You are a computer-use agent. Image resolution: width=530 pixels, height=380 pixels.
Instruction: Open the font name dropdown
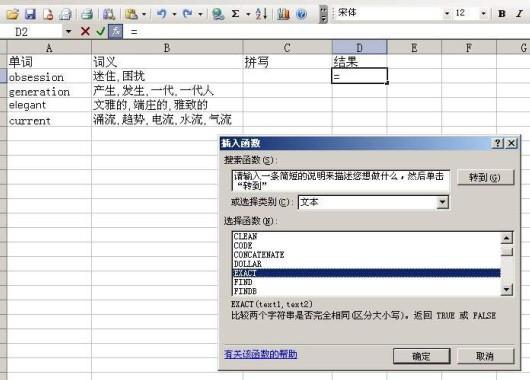[447, 13]
